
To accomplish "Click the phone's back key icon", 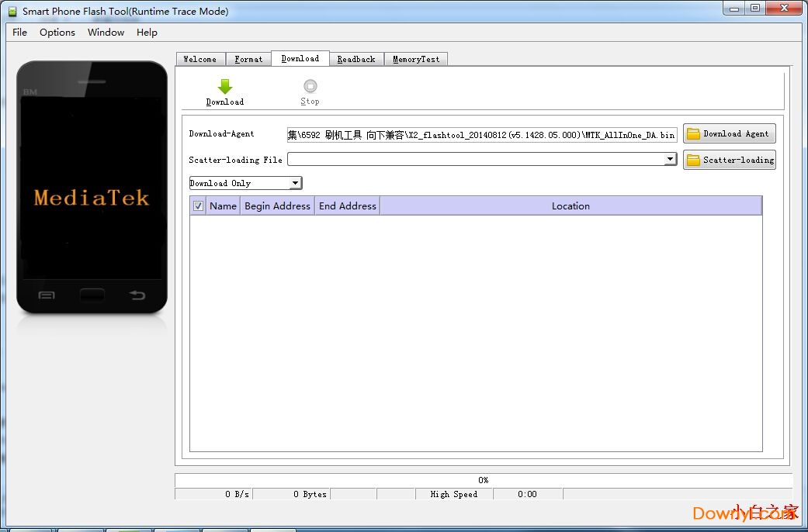I will coord(137,295).
